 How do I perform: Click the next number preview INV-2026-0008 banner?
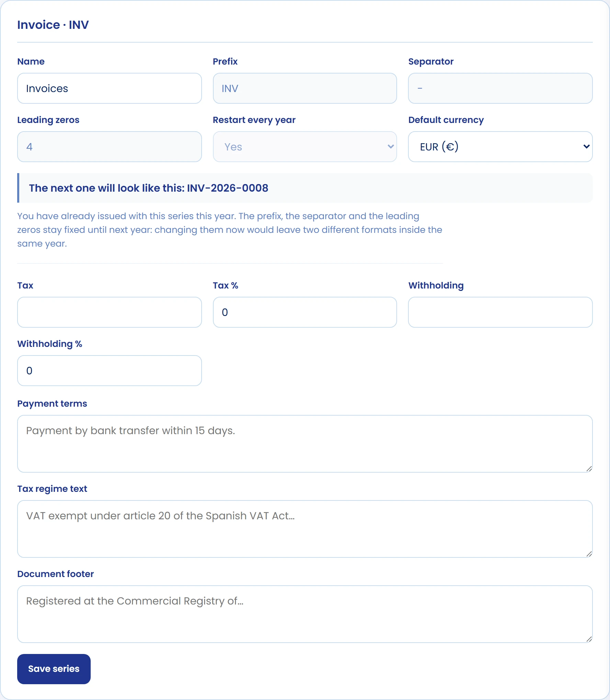(305, 188)
